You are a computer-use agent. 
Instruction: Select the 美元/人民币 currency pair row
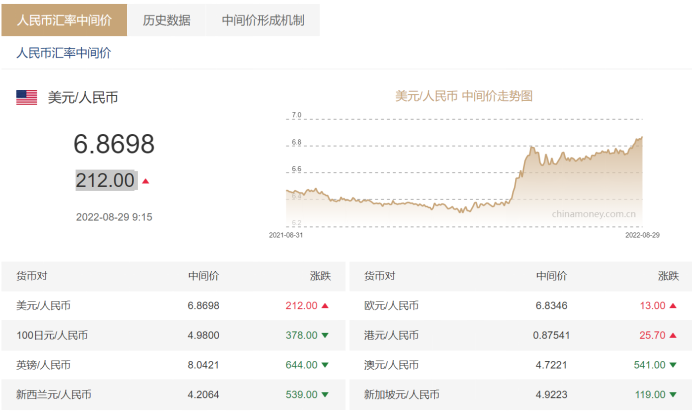[44, 306]
